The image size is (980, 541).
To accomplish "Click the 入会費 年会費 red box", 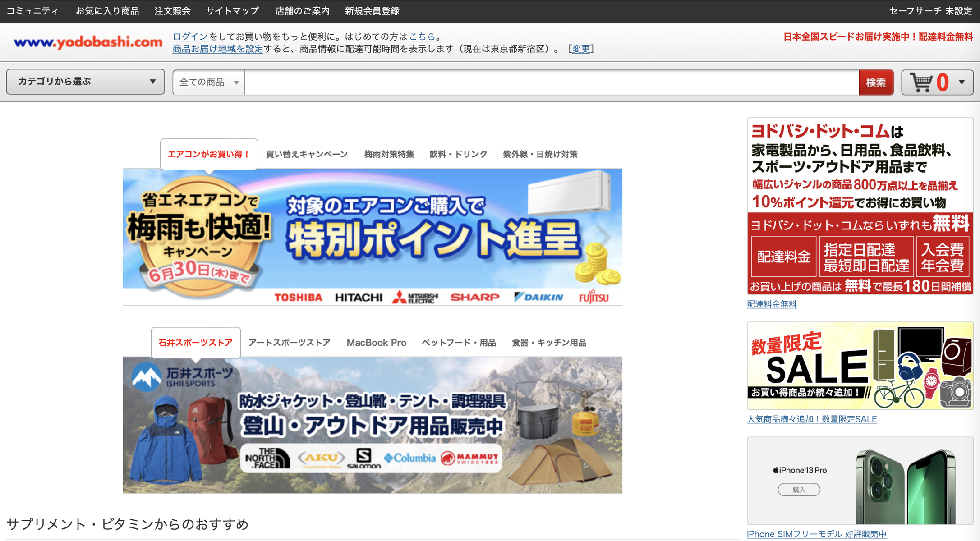I will click(943, 257).
